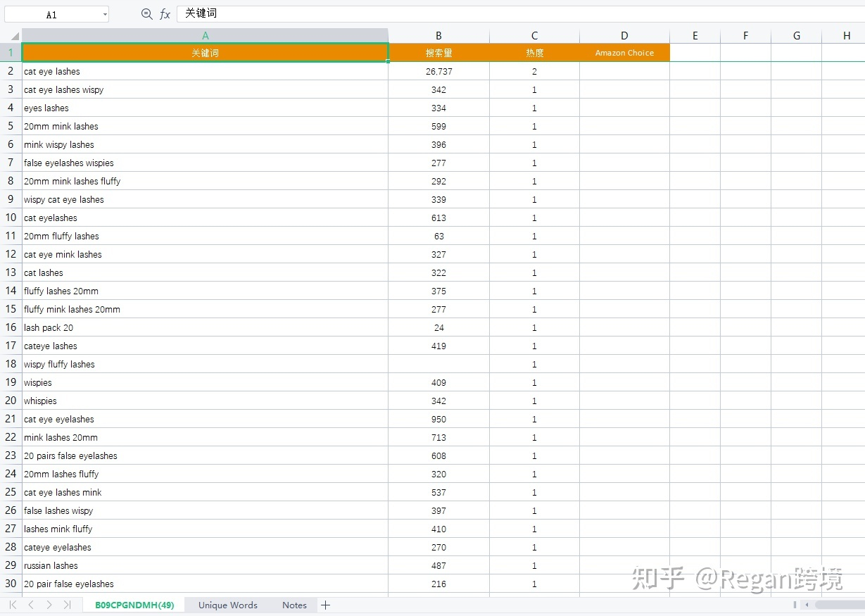The height and width of the screenshot is (616, 865).
Task: Click the left arrow of the horizontal scrollbar
Action: [x=805, y=605]
